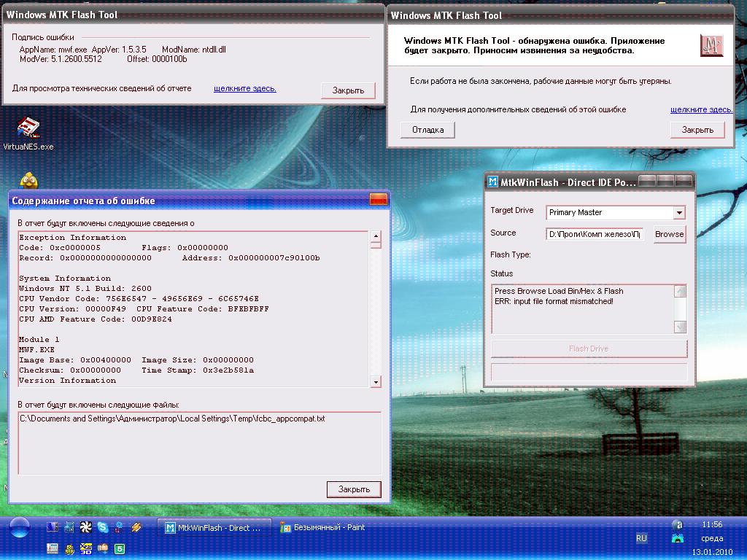This screenshot has width=747, height=560.
Task: Open the VirtuaNES.exe desktop icon
Action: click(x=28, y=128)
